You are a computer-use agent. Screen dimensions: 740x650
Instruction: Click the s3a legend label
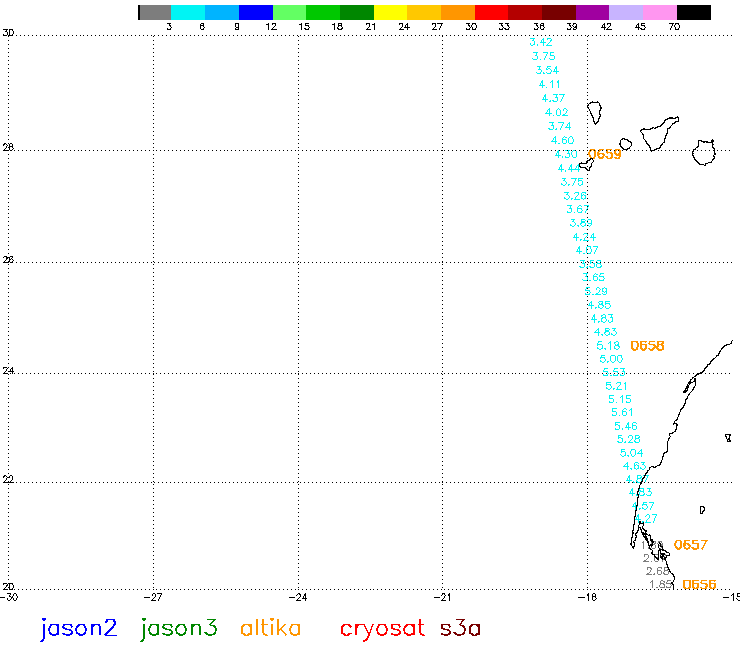tap(460, 629)
